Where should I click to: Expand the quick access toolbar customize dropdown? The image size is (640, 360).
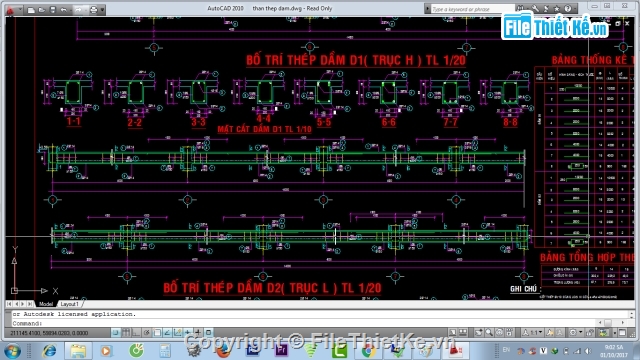[102, 10]
